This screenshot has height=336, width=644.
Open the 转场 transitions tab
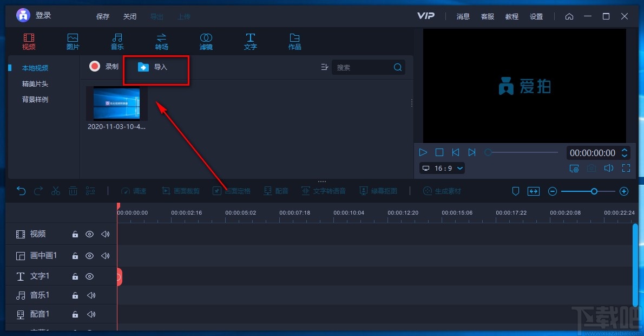point(161,42)
